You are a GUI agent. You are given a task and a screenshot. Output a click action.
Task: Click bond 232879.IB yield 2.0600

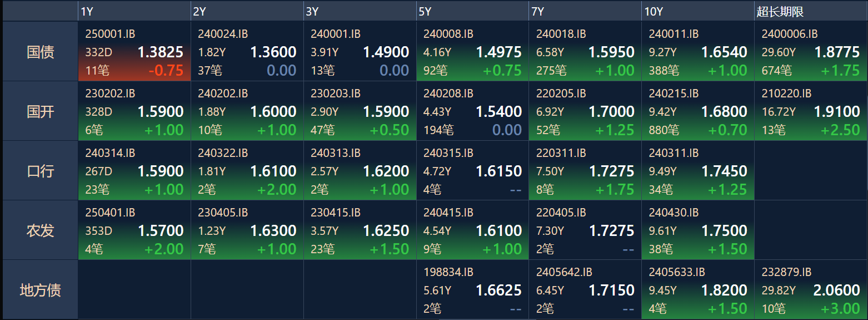pyautogui.click(x=836, y=291)
